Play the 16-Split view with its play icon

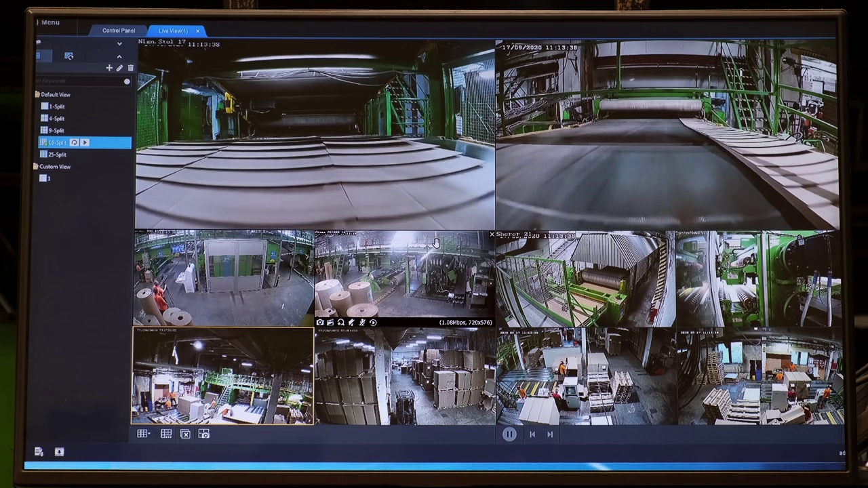(x=85, y=142)
